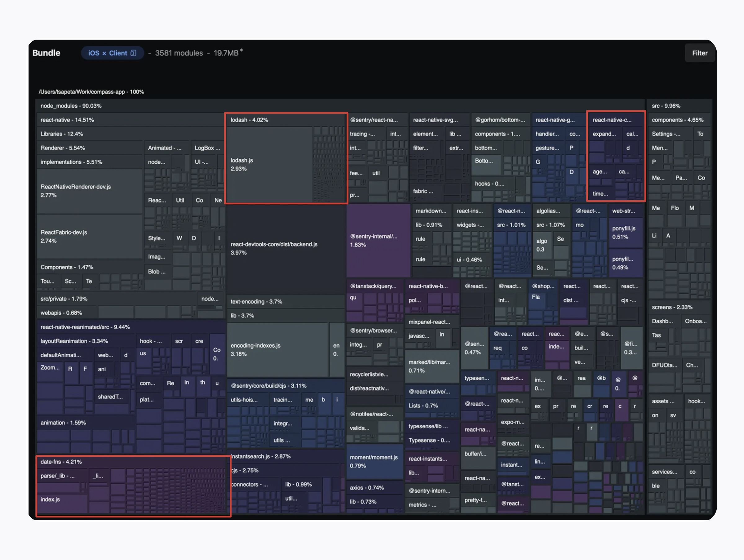This screenshot has height=560, width=744.
Task: Open implementations - 5.51% folder block
Action: [x=90, y=162]
